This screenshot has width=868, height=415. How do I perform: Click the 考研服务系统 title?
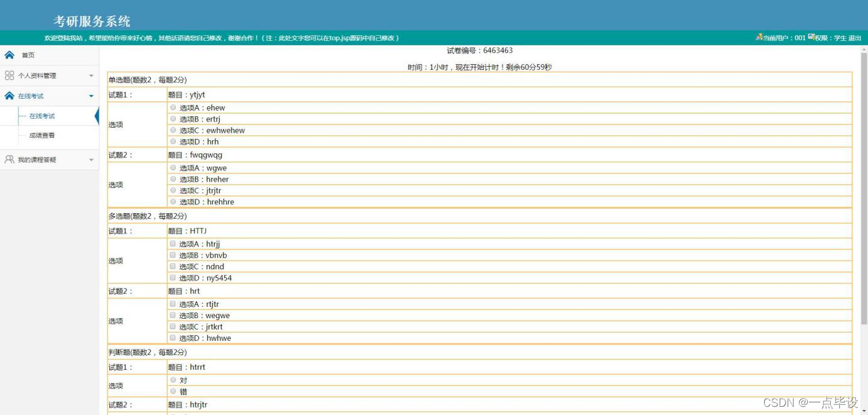point(92,21)
